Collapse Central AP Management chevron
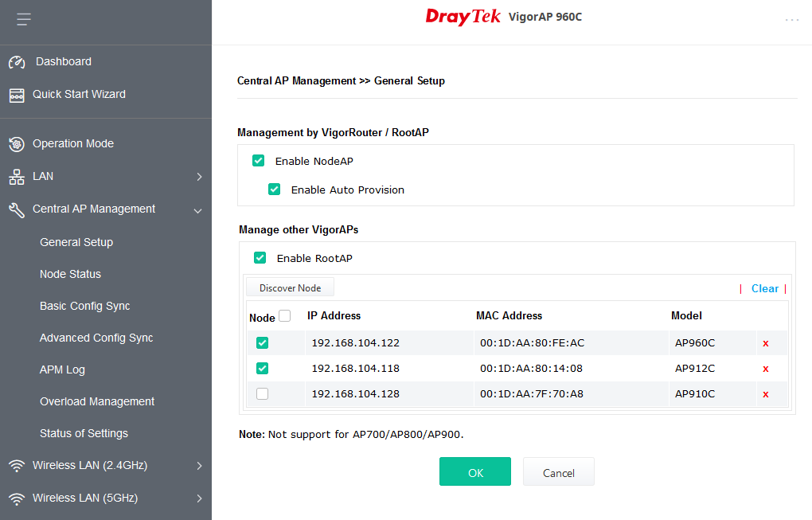This screenshot has width=812, height=520. point(197,211)
